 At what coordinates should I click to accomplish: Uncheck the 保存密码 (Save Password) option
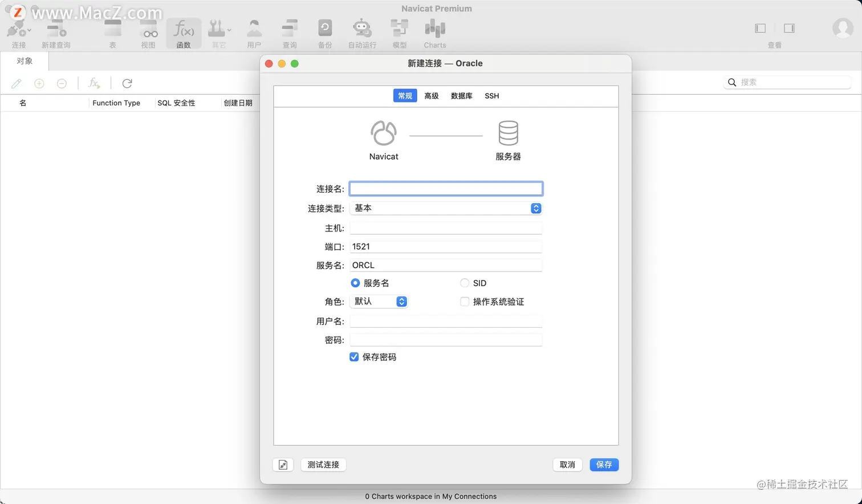tap(355, 357)
